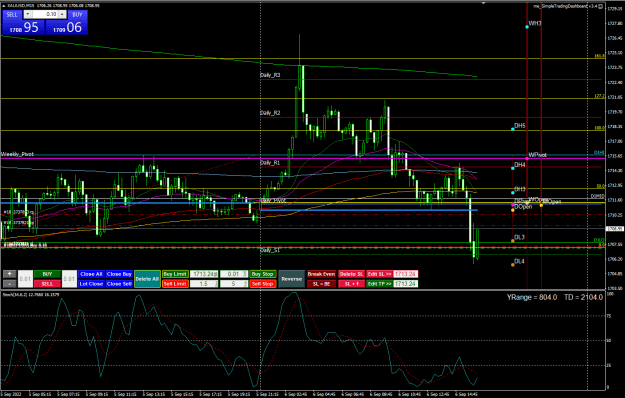The image size is (625, 398).
Task: Decrease volume with the down arrow beside 0.10
Action: 28,15
